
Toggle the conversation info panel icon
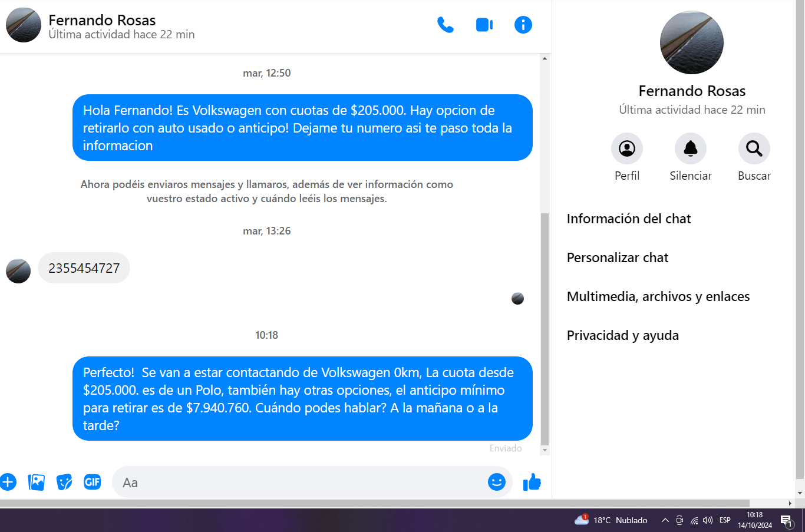(523, 25)
